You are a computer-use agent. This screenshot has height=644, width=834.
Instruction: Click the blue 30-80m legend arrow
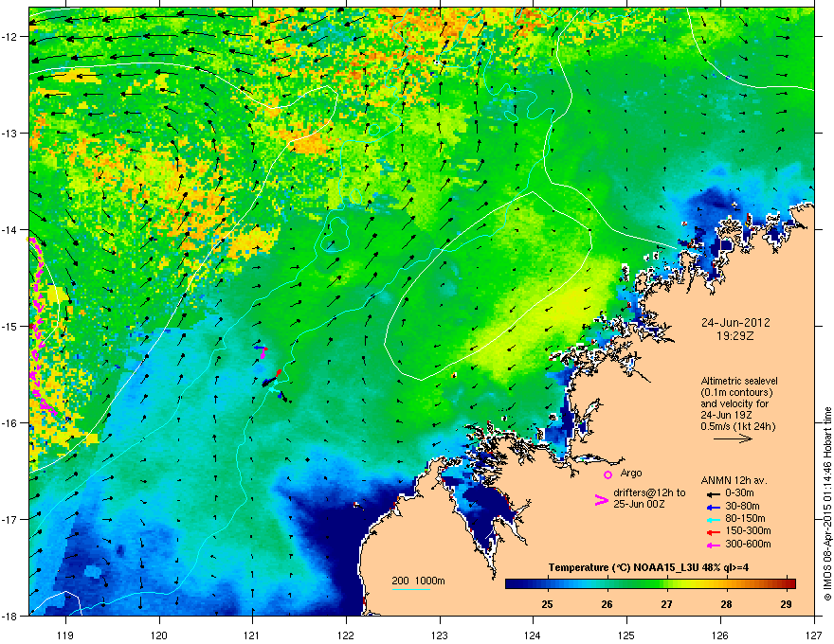(713, 507)
